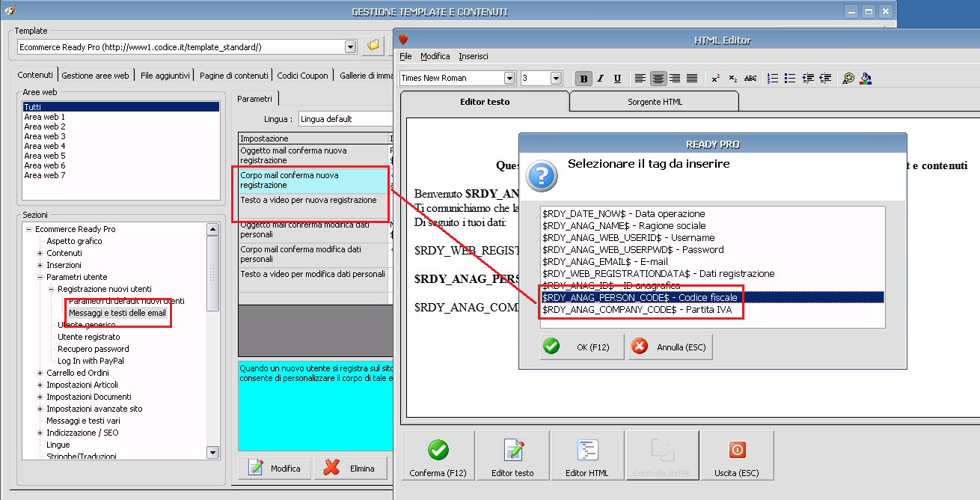This screenshot has width=980, height=500.
Task: Open Gestione aree web tab
Action: 95,76
